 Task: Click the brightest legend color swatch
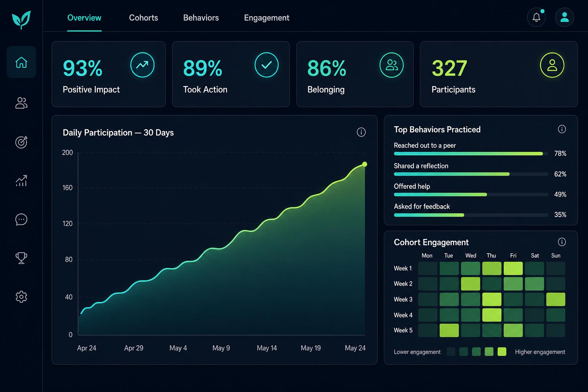(x=502, y=352)
